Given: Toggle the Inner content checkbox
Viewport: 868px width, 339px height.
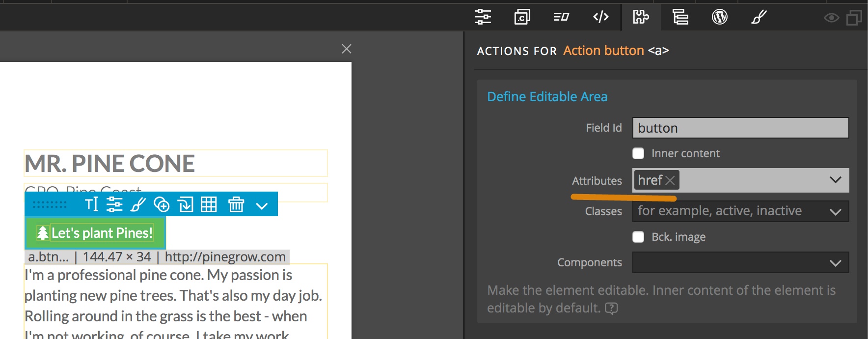Looking at the screenshot, I should pyautogui.click(x=638, y=153).
